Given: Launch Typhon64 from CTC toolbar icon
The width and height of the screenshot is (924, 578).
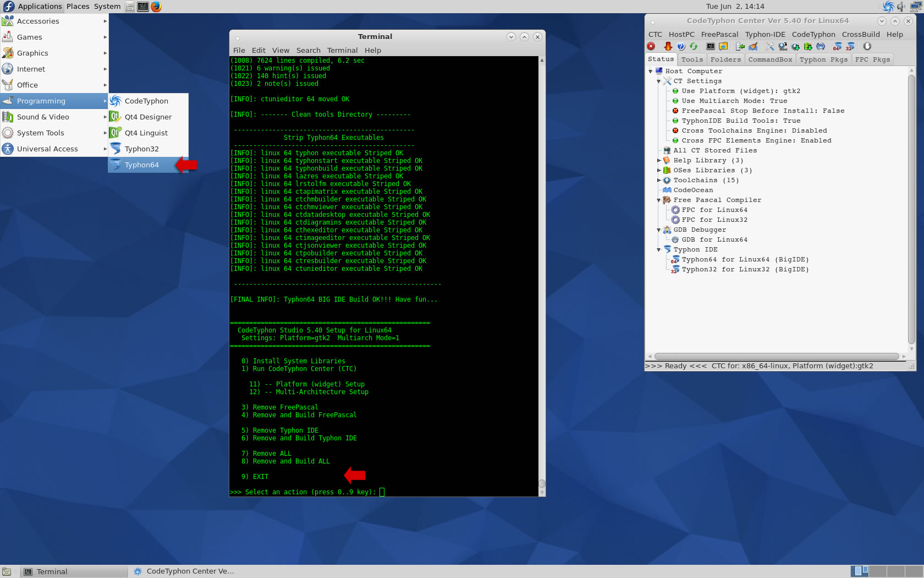Looking at the screenshot, I should (838, 47).
